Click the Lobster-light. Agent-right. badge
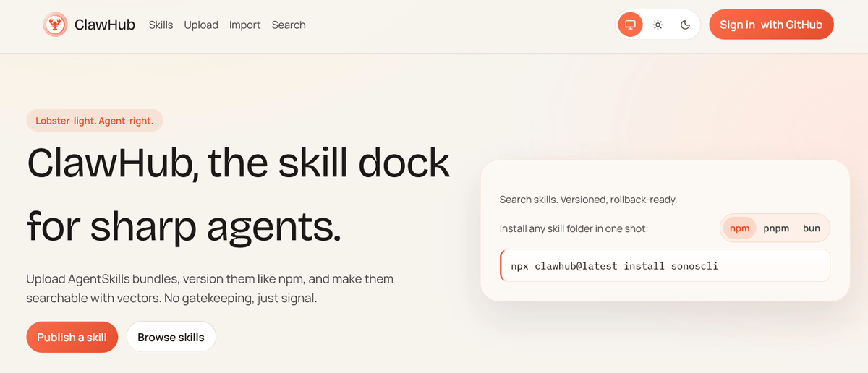 pyautogui.click(x=95, y=121)
